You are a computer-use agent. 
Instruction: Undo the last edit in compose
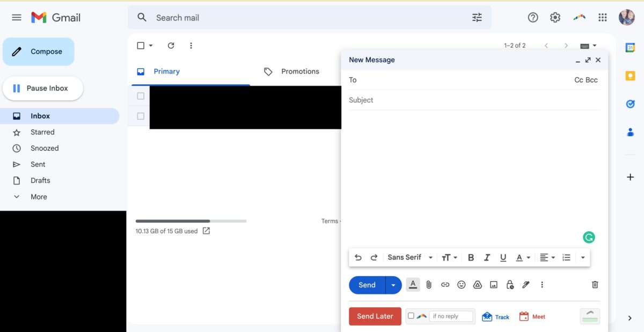pyautogui.click(x=358, y=257)
